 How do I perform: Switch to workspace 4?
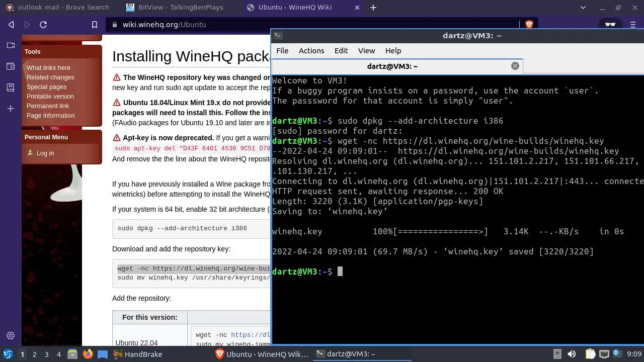[x=58, y=354]
